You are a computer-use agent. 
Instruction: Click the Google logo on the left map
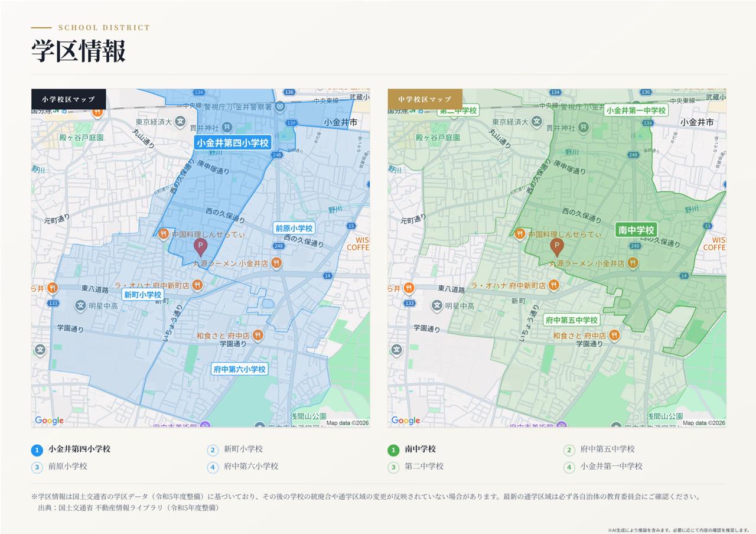pos(49,421)
